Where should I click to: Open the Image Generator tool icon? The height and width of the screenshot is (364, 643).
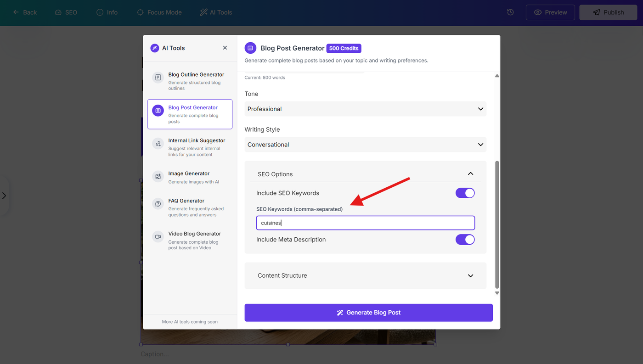[158, 176]
